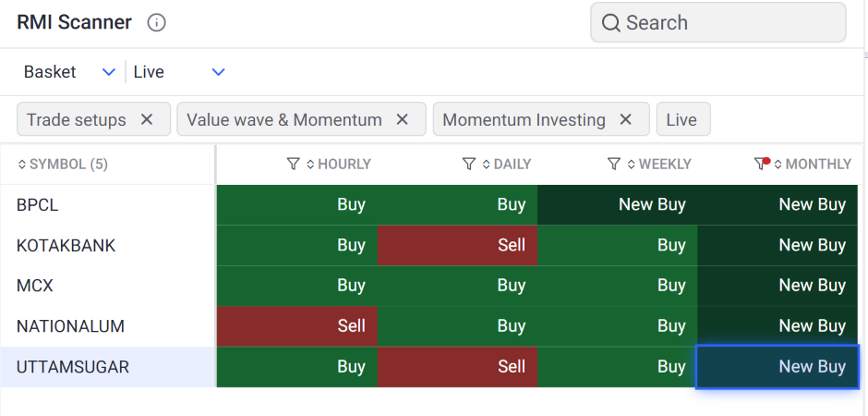The image size is (868, 416).
Task: Select the Live filter chip
Action: [682, 120]
